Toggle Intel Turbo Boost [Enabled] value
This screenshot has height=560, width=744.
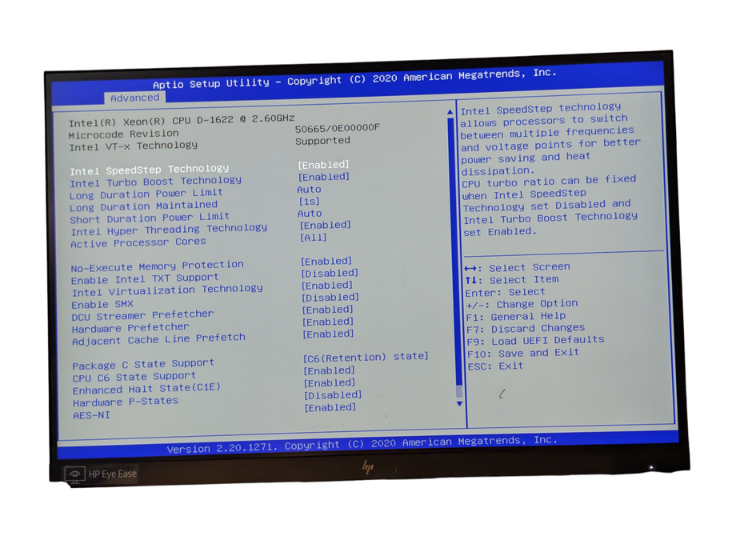point(324,177)
